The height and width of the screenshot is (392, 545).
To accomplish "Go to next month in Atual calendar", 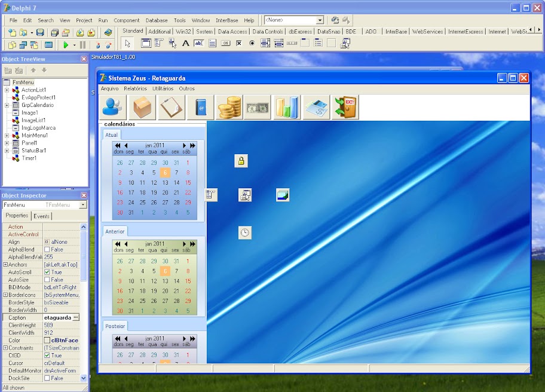I will 184,146.
